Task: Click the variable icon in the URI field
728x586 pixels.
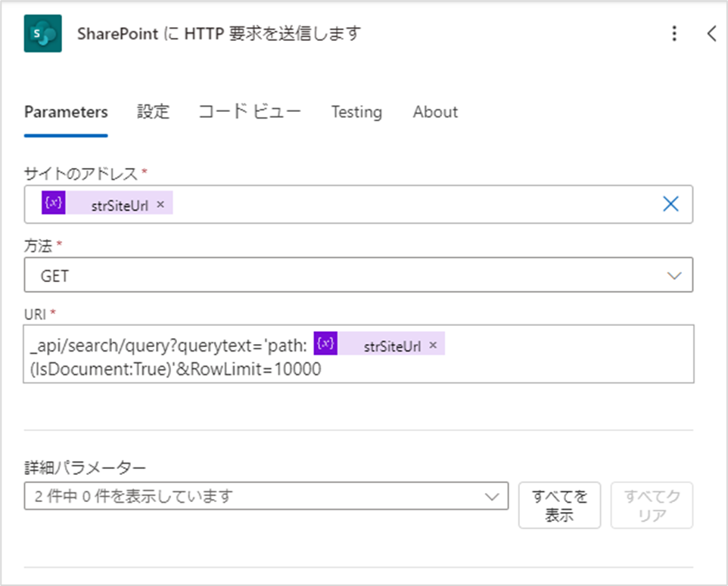Action: 325,343
